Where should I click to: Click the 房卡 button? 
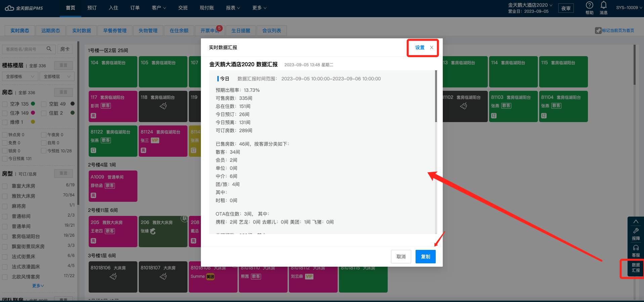point(65,49)
